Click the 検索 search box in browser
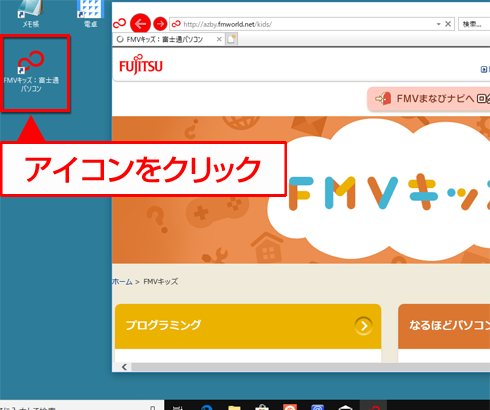This screenshot has height=410, width=490. [x=474, y=24]
